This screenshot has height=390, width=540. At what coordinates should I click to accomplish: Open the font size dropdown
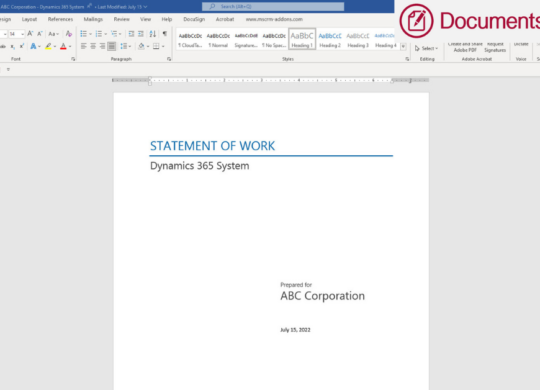(x=22, y=34)
